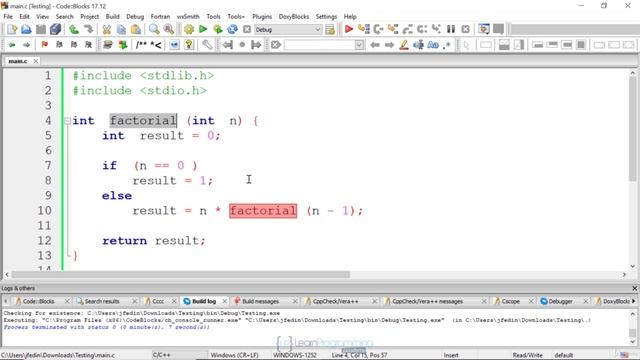Paste from clipboard toolbar icon
This screenshot has width=640, height=360.
point(136,29)
